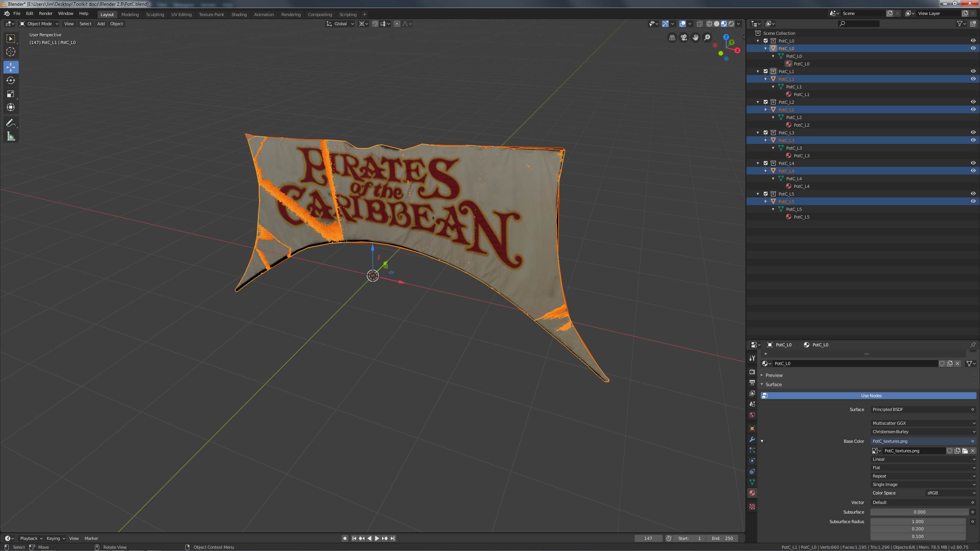Open the Multiscatter GGX distribution dropdown
Image resolution: width=980 pixels, height=551 pixels.
(923, 423)
